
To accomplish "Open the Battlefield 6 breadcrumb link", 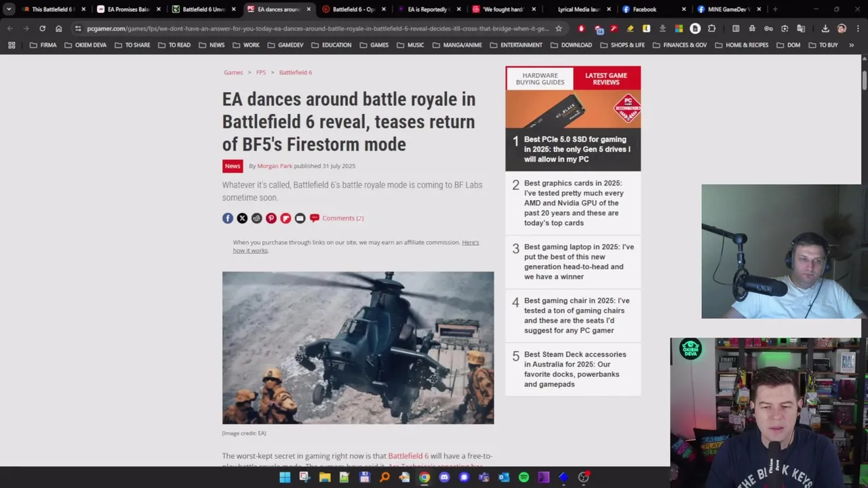I will tap(296, 73).
